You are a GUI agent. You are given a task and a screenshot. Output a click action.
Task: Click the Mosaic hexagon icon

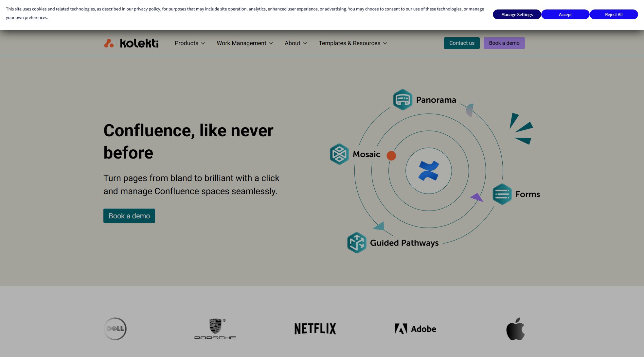pyautogui.click(x=339, y=154)
